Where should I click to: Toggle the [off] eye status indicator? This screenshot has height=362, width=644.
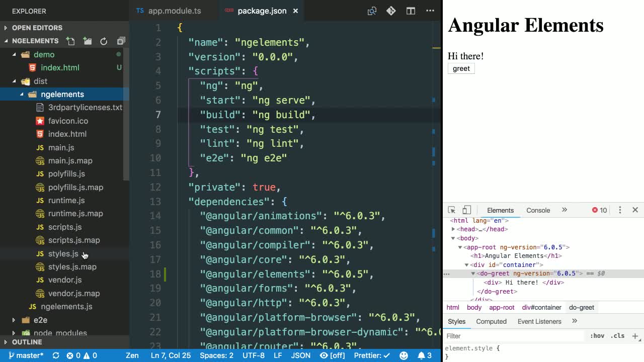pos(333,355)
